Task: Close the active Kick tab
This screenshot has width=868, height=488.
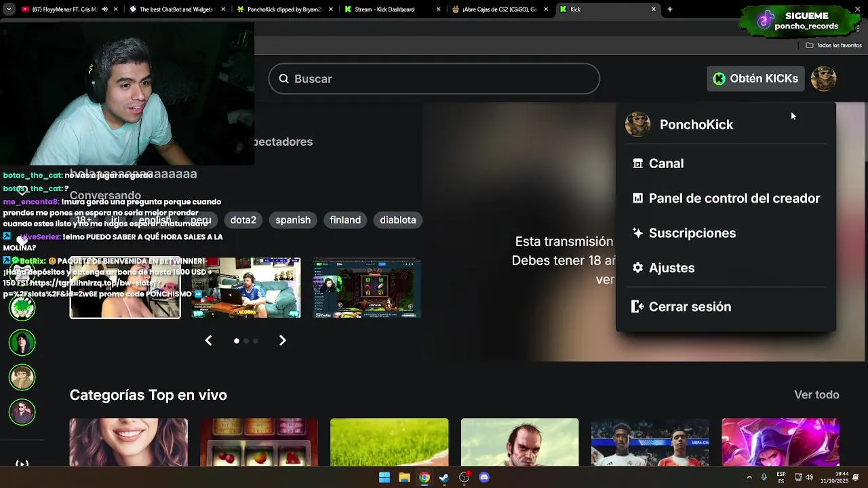Action: 654,9
